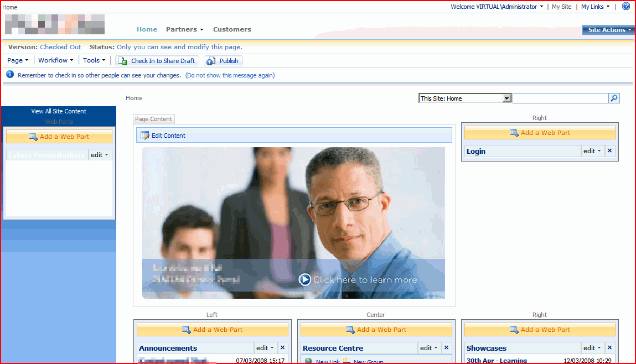636x364 pixels.
Task: Open the Tools menu
Action: coord(94,61)
